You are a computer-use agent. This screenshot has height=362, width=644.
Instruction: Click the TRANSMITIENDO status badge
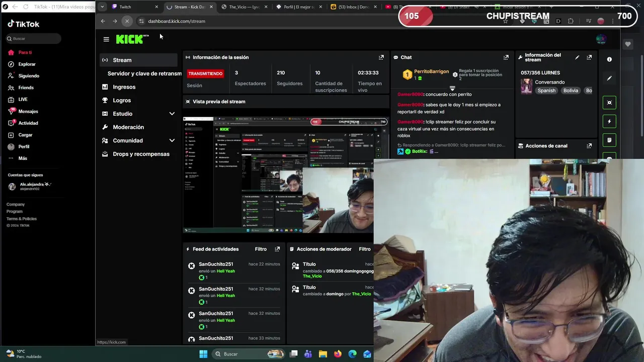205,73
